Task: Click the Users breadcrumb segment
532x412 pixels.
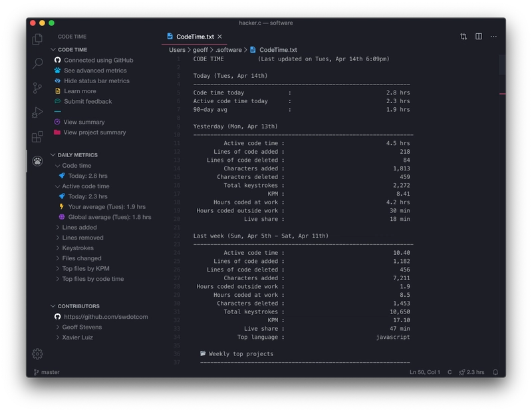Action: coord(177,50)
